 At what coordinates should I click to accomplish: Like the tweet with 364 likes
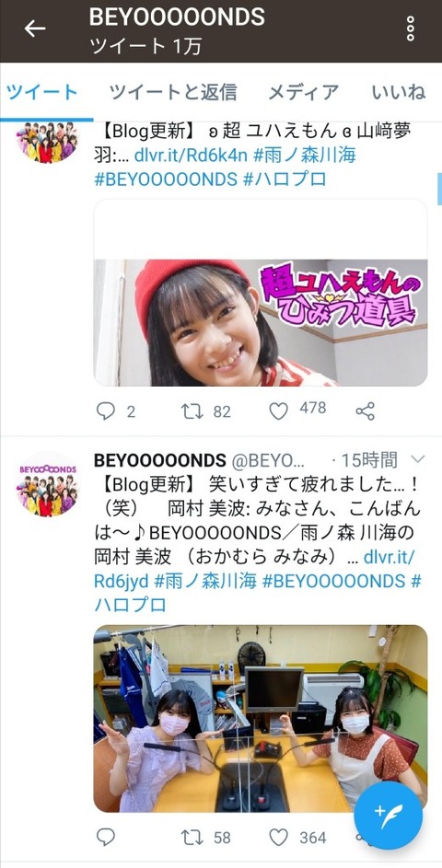pyautogui.click(x=279, y=837)
